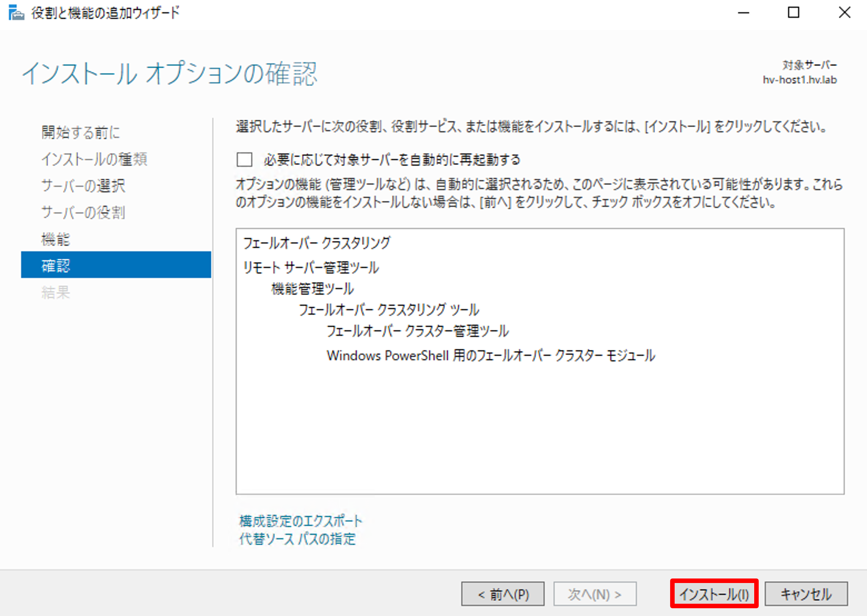Enable automatic restart of the destination server checkbox
867x616 pixels.
click(244, 160)
